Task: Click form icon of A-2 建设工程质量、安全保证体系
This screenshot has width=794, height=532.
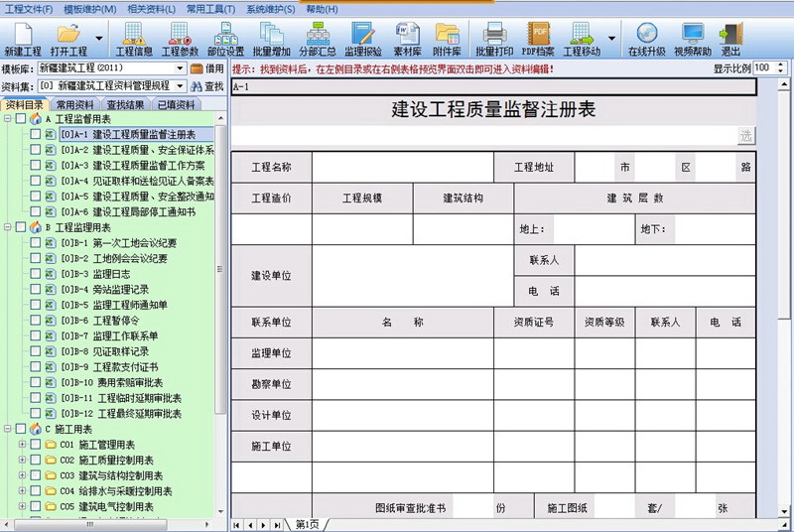Action: 51,150
